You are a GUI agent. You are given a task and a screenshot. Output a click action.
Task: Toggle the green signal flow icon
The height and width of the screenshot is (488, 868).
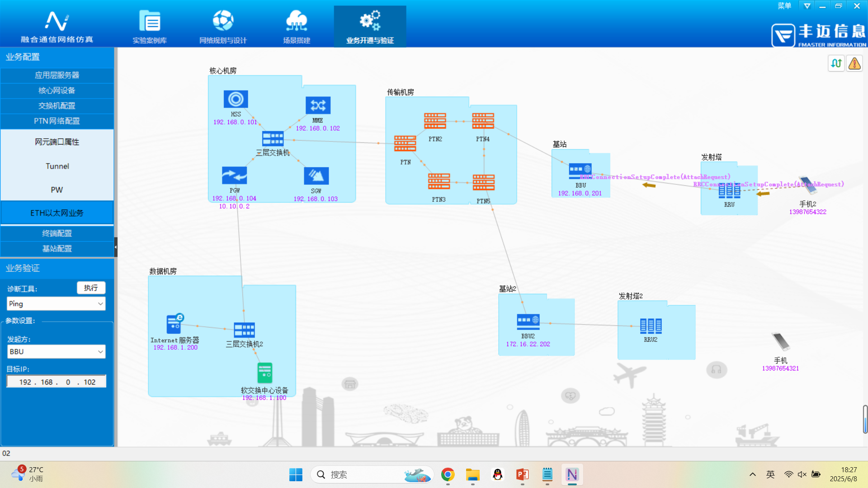pos(836,64)
